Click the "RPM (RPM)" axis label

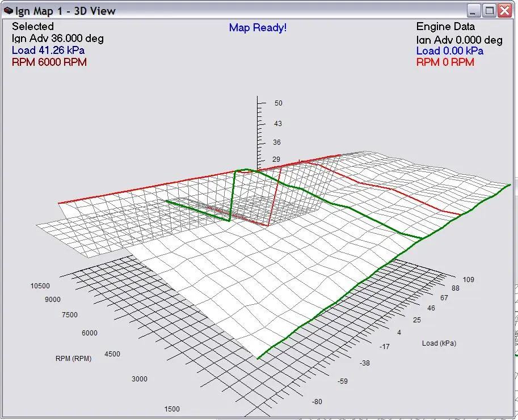pos(73,358)
